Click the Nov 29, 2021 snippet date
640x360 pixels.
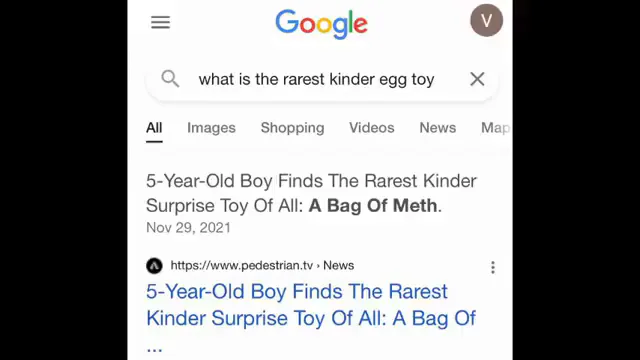189,228
